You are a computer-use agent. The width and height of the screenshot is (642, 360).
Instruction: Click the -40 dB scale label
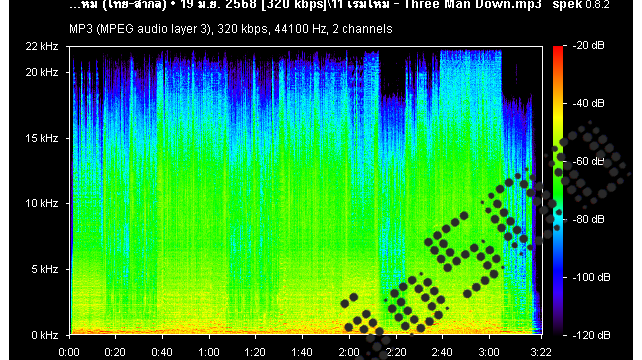click(x=588, y=103)
